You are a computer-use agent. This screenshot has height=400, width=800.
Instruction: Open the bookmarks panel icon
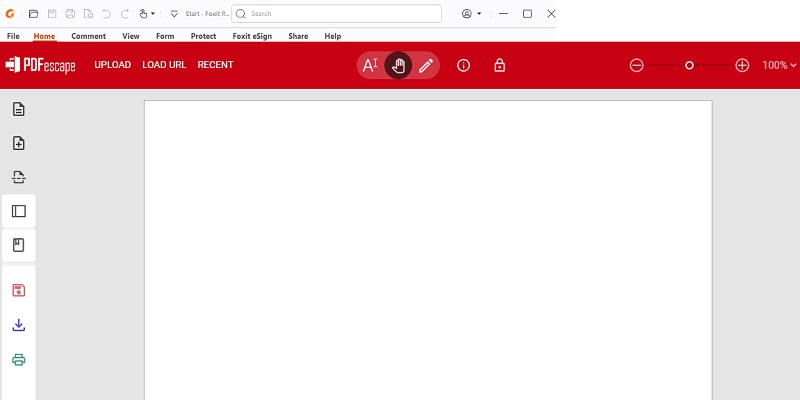tap(19, 245)
